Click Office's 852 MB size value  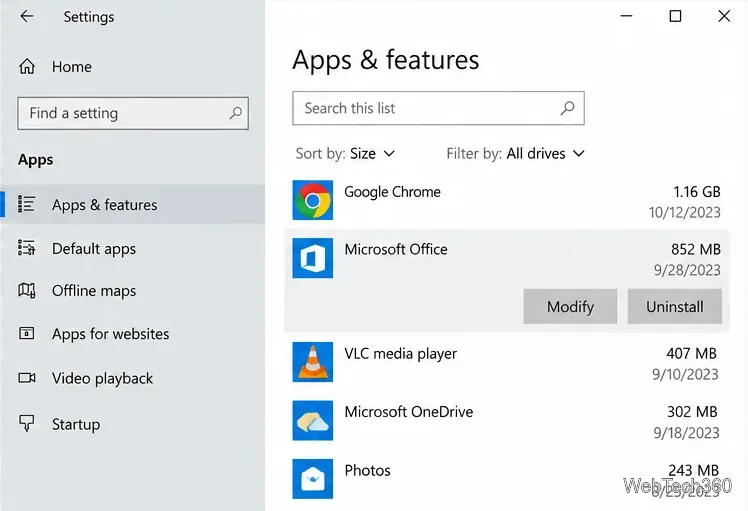point(696,250)
